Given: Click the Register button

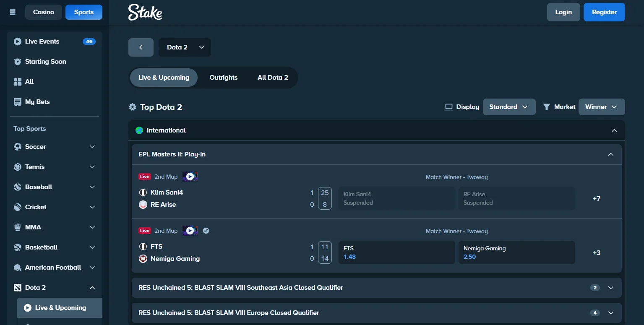Looking at the screenshot, I should point(604,12).
